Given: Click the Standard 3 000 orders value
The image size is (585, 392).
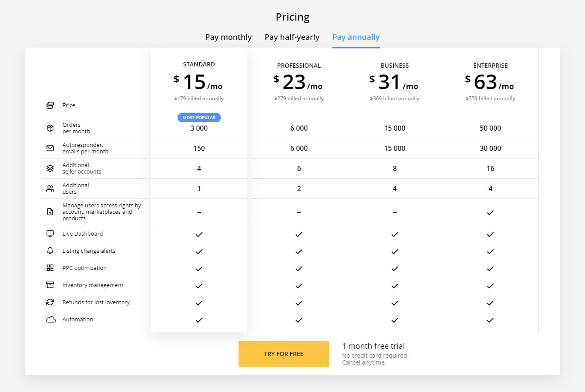Looking at the screenshot, I should click(199, 128).
